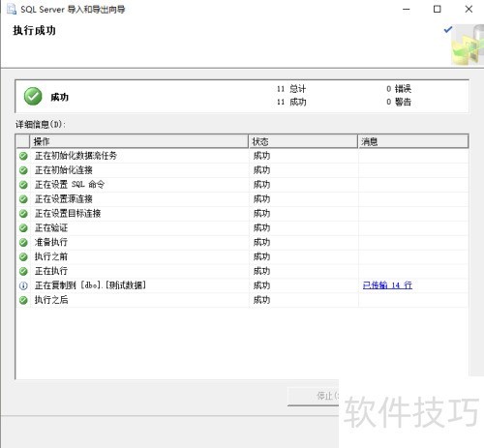
Task: Click the green icon beside 正在初始化数据流任务
Action: pos(23,156)
